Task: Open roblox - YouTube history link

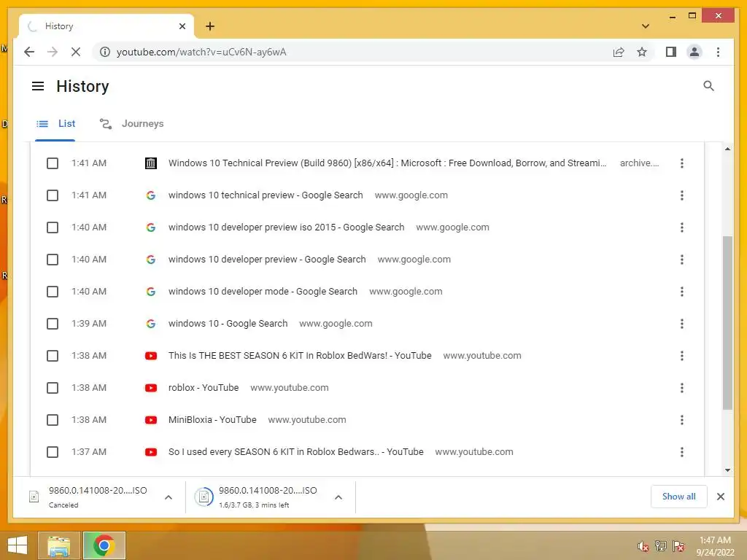Action: pyautogui.click(x=204, y=388)
